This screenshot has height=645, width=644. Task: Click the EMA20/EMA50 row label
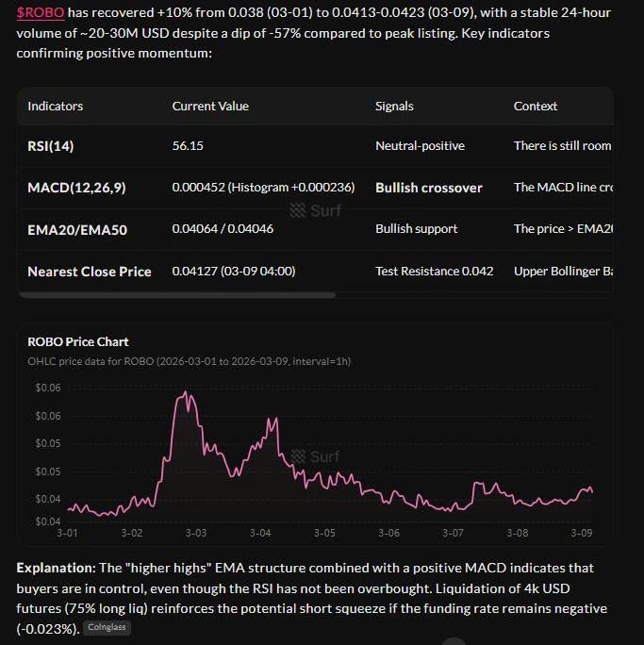pos(71,229)
